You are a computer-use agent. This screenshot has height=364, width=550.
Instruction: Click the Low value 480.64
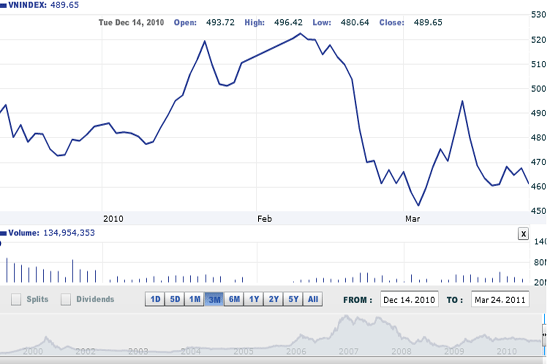point(355,22)
